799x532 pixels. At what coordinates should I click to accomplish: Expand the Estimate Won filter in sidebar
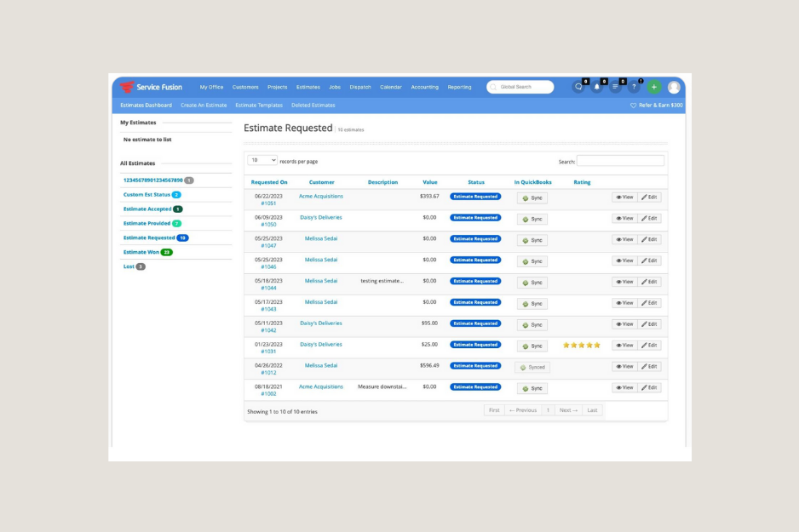point(141,252)
